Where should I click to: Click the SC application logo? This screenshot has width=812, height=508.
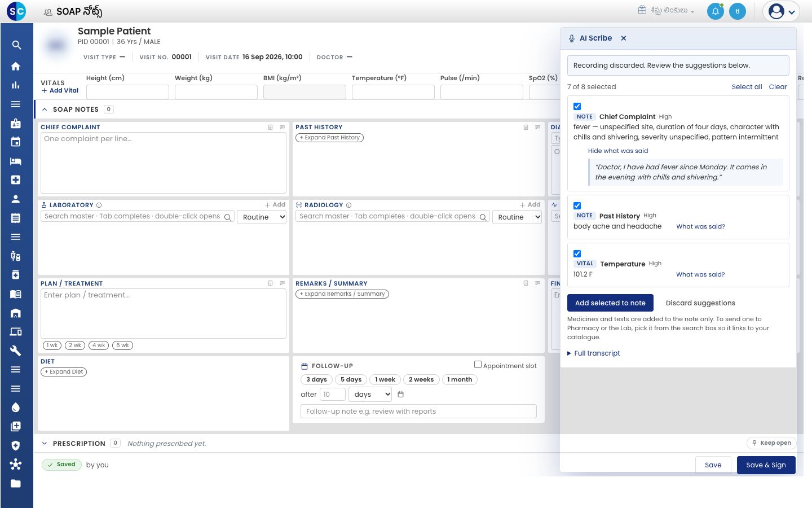point(17,11)
